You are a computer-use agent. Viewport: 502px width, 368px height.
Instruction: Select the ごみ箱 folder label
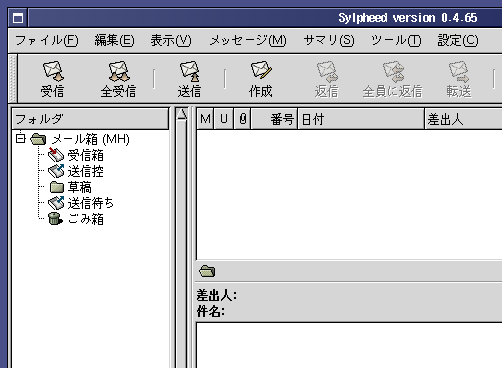86,219
